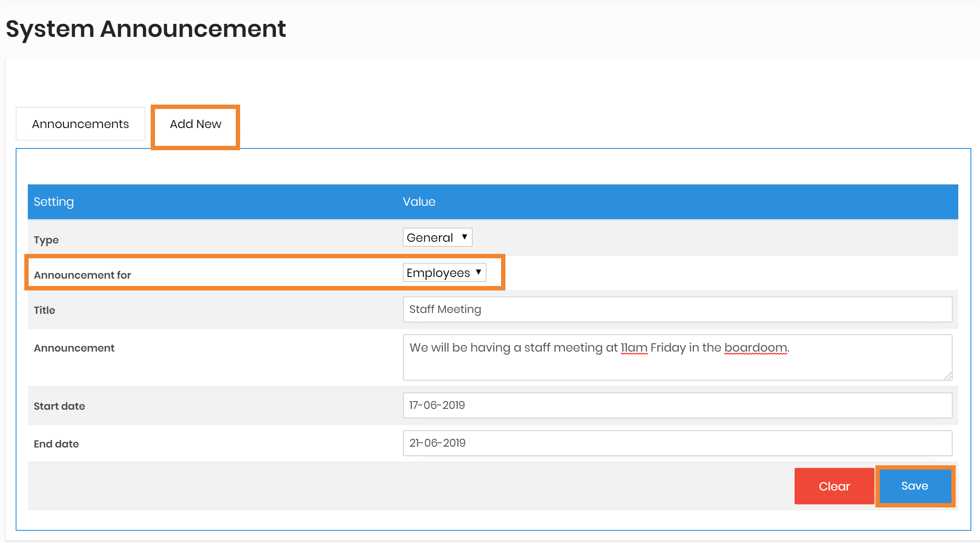The image size is (980, 543).
Task: Click the Start date row label
Action: pyautogui.click(x=59, y=406)
